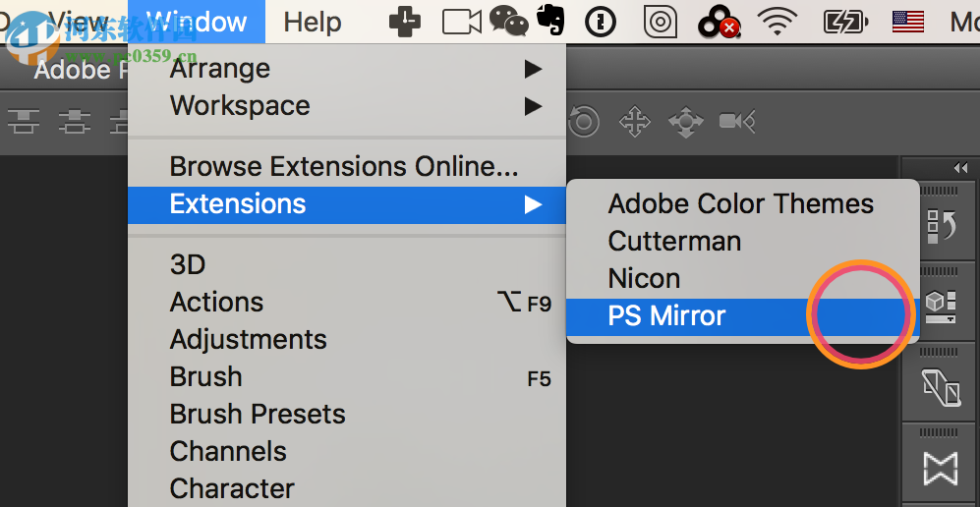
Task: Show the Character panel
Action: (x=347, y=489)
